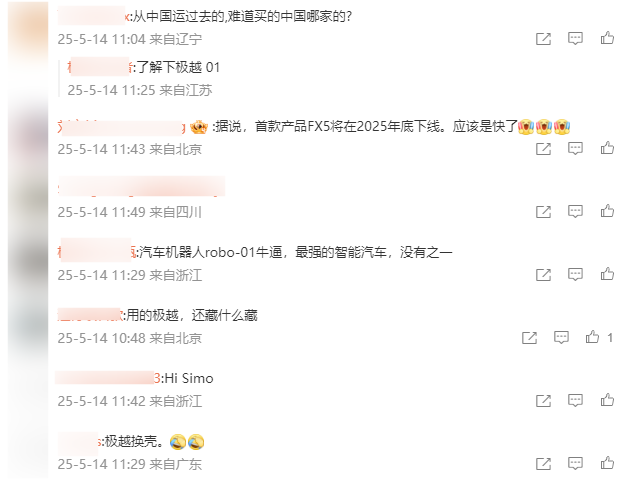Screen dimensions: 625x485
Task: Reply to the 用的极越，还藏什么藏 comment
Action: point(561,337)
